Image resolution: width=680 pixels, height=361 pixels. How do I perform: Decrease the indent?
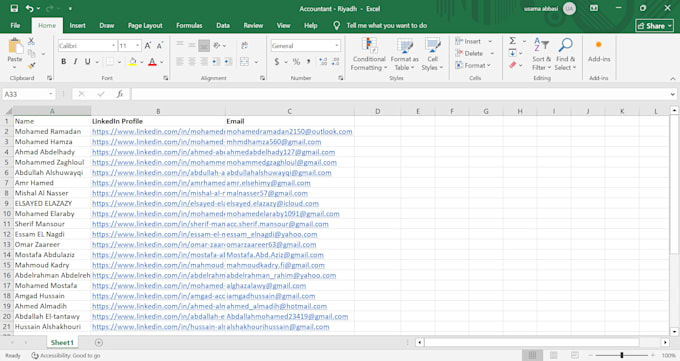pos(216,62)
